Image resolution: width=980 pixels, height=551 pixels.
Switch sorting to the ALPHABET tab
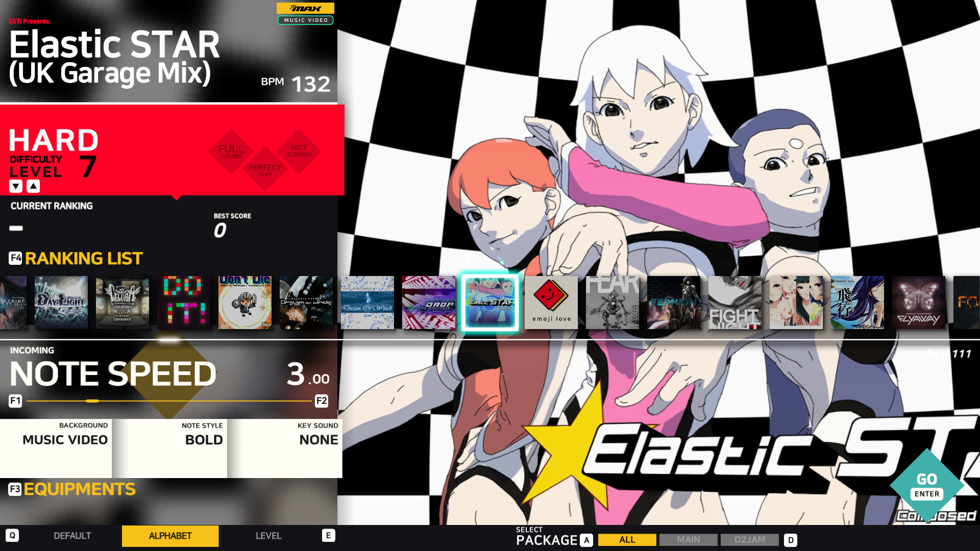click(169, 536)
